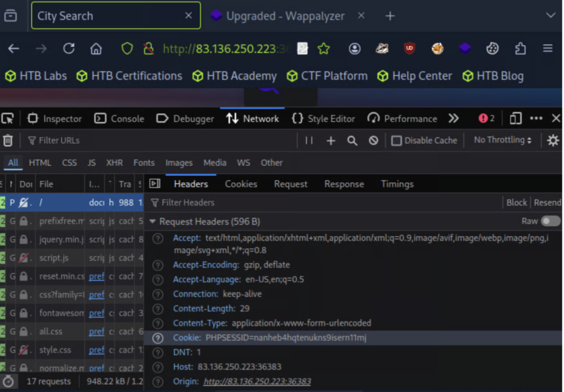
Task: Create a new request with the plus icon
Action: coord(330,140)
